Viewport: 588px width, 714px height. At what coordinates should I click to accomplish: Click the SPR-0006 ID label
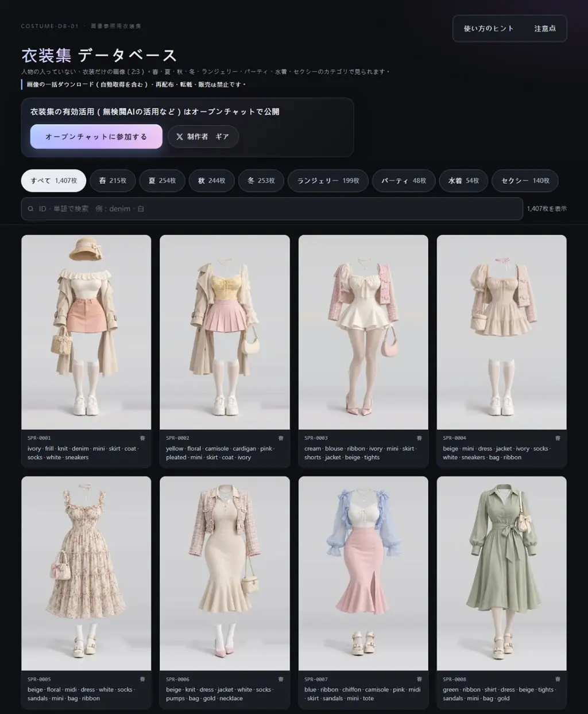click(177, 679)
